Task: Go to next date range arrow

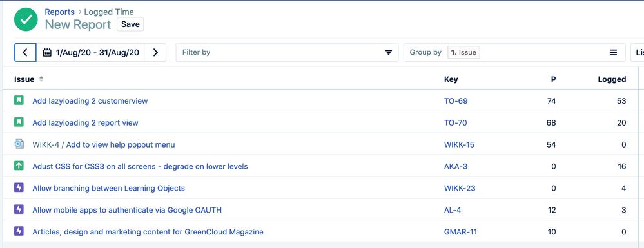Action: [x=155, y=53]
